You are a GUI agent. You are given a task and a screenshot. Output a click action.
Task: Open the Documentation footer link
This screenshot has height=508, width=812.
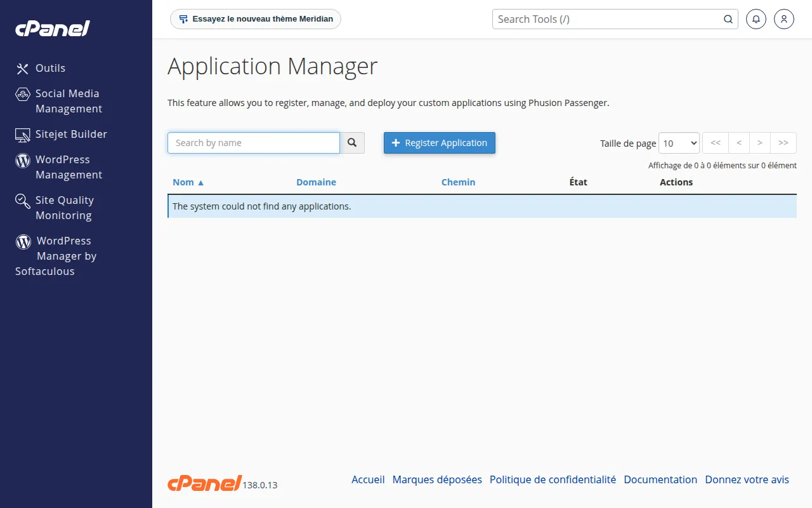pyautogui.click(x=660, y=479)
